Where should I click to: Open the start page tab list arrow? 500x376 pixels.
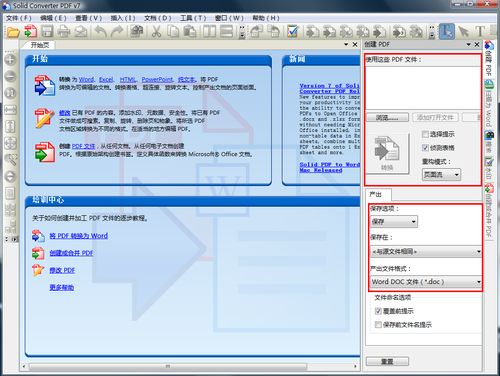pyautogui.click(x=346, y=44)
